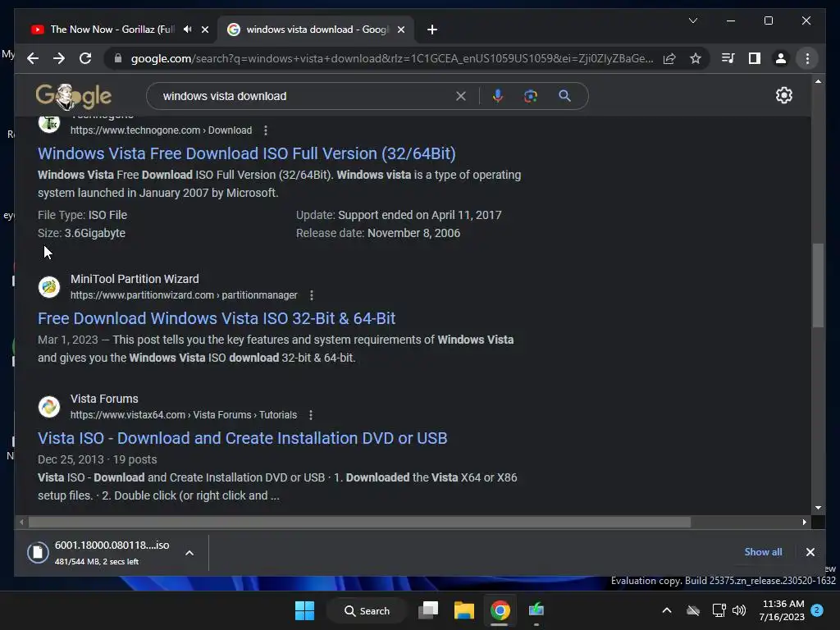The width and height of the screenshot is (840, 630).
Task: View site information lock icon
Action: click(118, 58)
